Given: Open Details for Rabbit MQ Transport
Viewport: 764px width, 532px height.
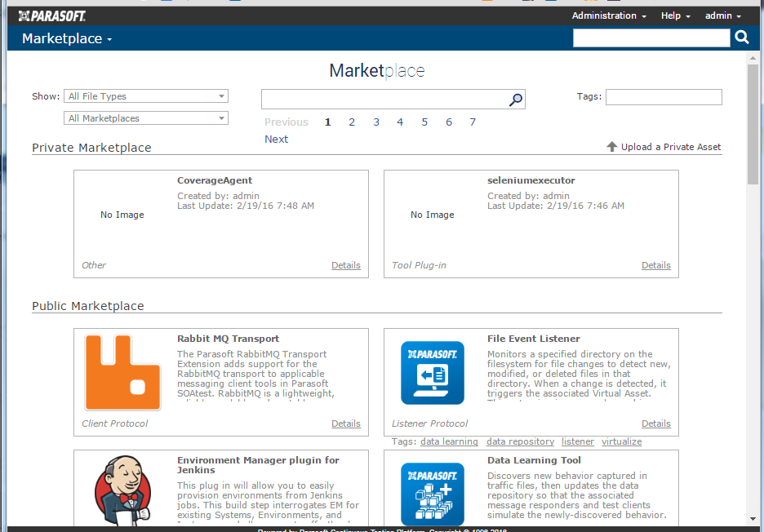Looking at the screenshot, I should pos(346,423).
